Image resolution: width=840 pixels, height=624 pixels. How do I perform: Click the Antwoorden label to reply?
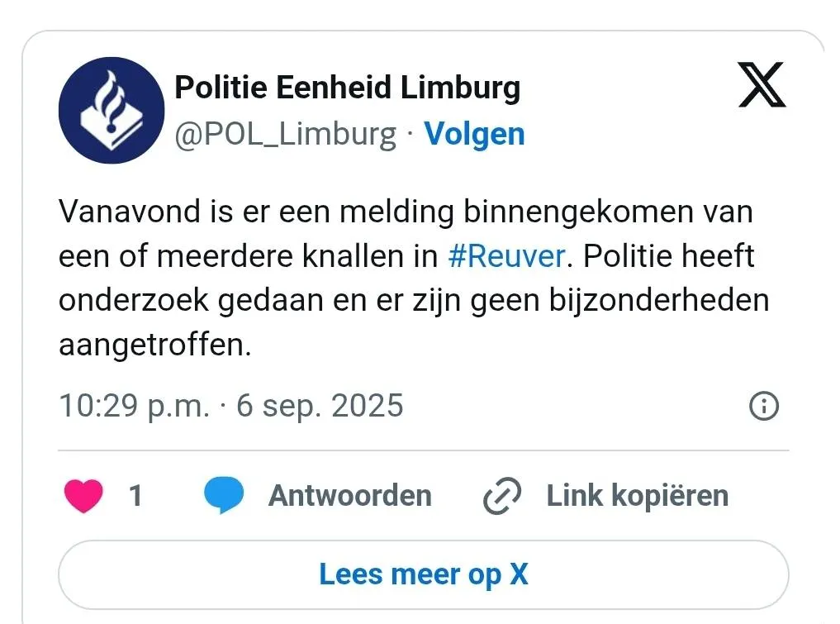(x=350, y=495)
